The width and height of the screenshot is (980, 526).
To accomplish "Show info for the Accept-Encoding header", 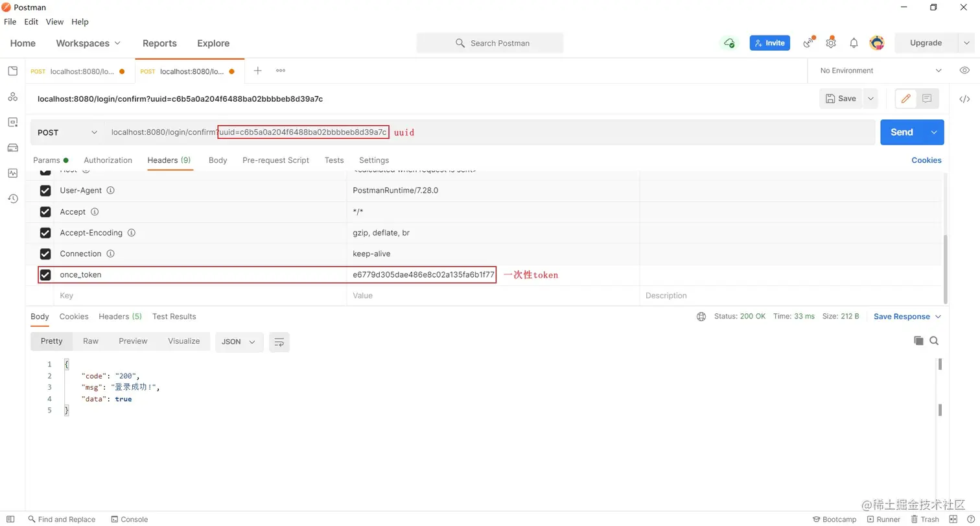I will tap(132, 233).
